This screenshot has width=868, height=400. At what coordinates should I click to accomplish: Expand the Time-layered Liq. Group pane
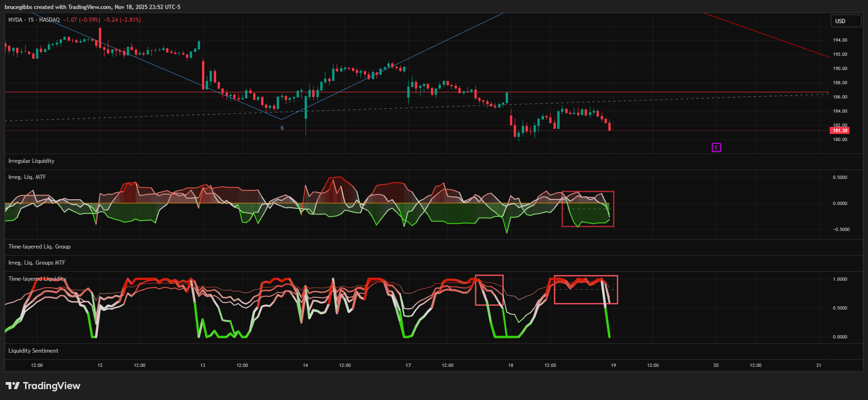(39, 247)
